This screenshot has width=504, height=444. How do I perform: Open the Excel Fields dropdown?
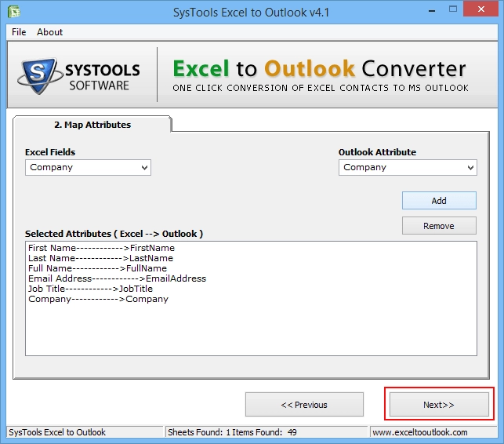[x=88, y=168]
